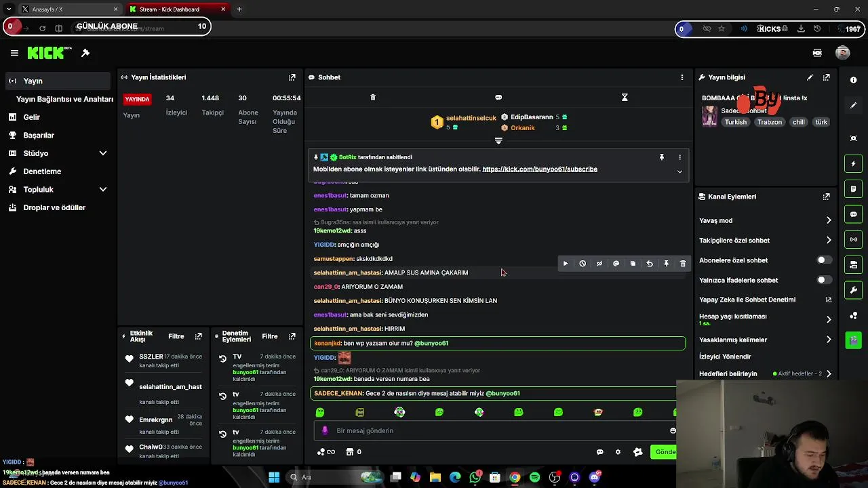Open Sohbet panel three-dot options
The image size is (868, 488).
[682, 77]
